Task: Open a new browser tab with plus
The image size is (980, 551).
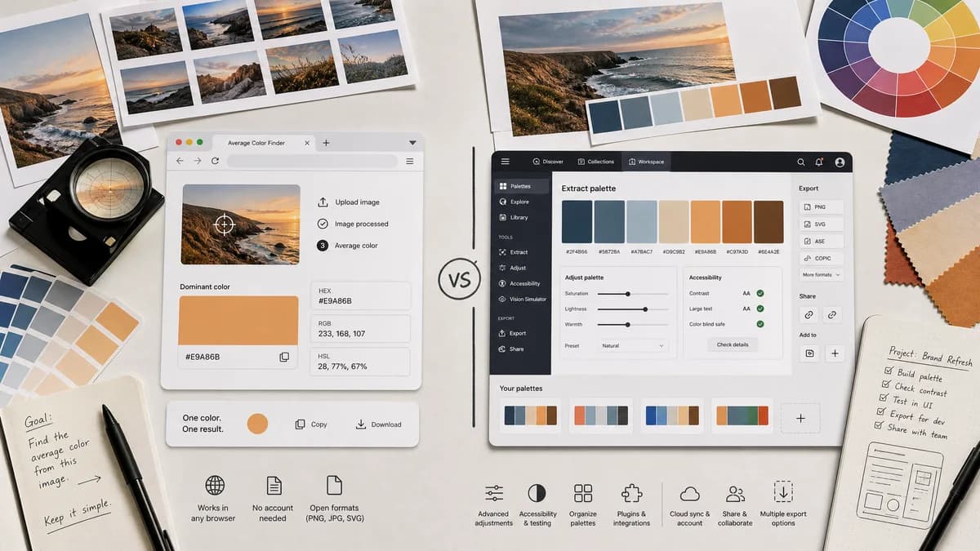Action: [x=326, y=143]
